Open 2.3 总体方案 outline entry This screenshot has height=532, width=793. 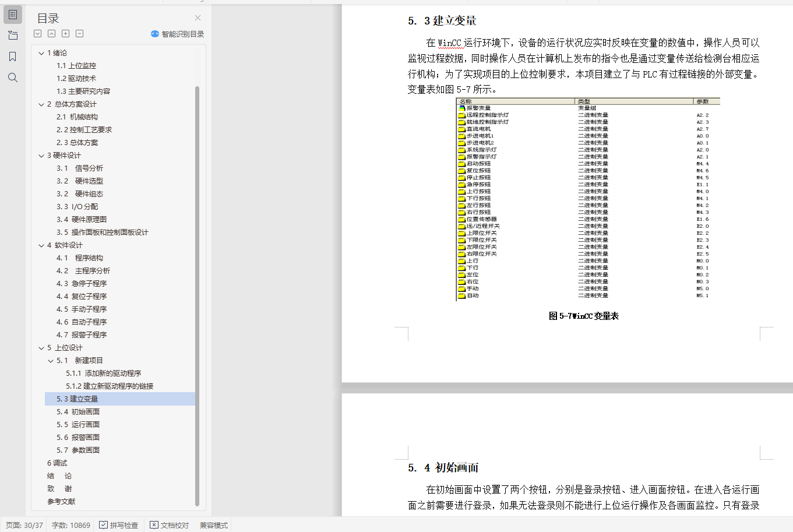(x=77, y=143)
